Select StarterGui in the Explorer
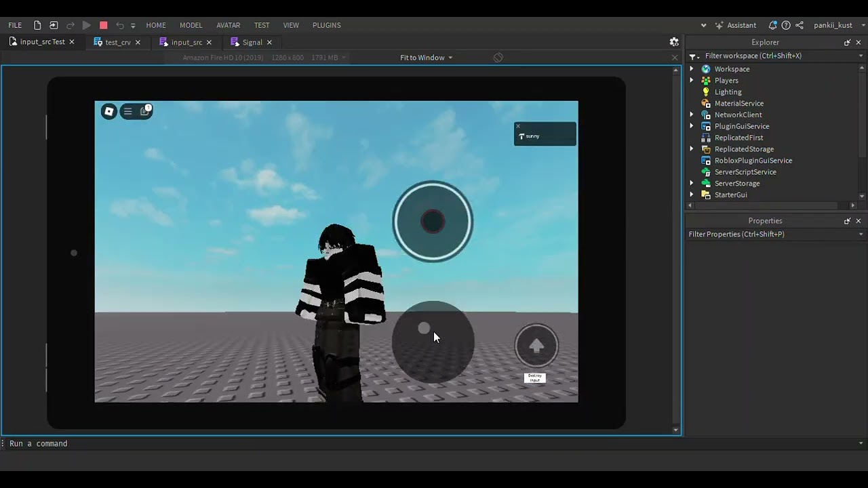The width and height of the screenshot is (868, 488). pyautogui.click(x=731, y=195)
